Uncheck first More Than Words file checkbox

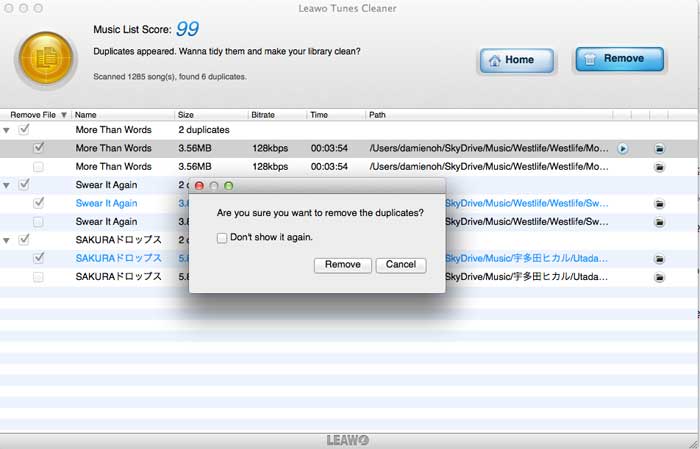39,147
